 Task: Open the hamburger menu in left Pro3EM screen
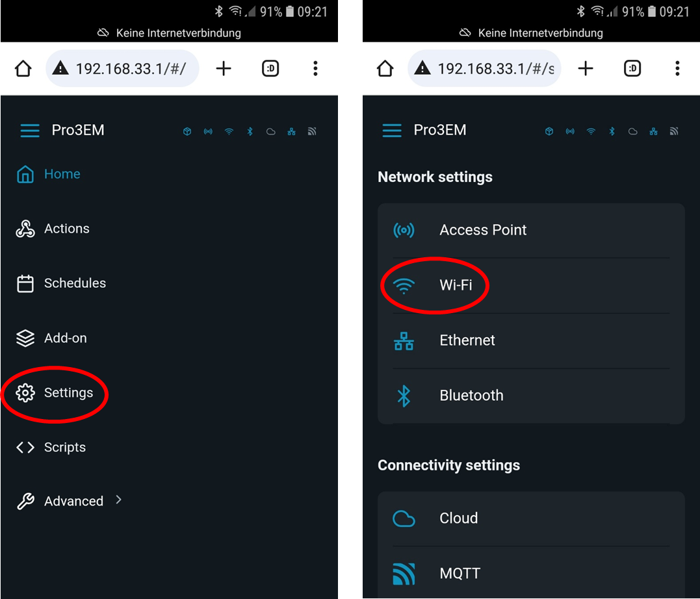30,131
